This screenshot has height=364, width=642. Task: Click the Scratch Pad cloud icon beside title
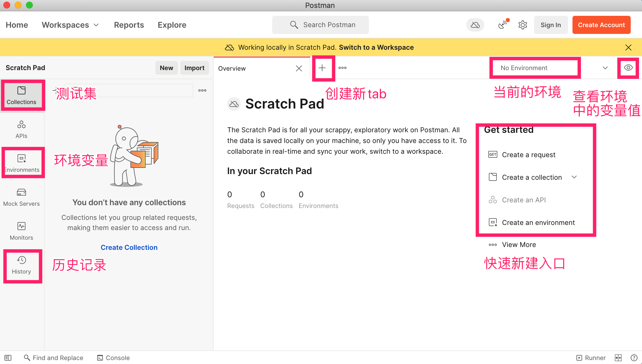(x=234, y=104)
